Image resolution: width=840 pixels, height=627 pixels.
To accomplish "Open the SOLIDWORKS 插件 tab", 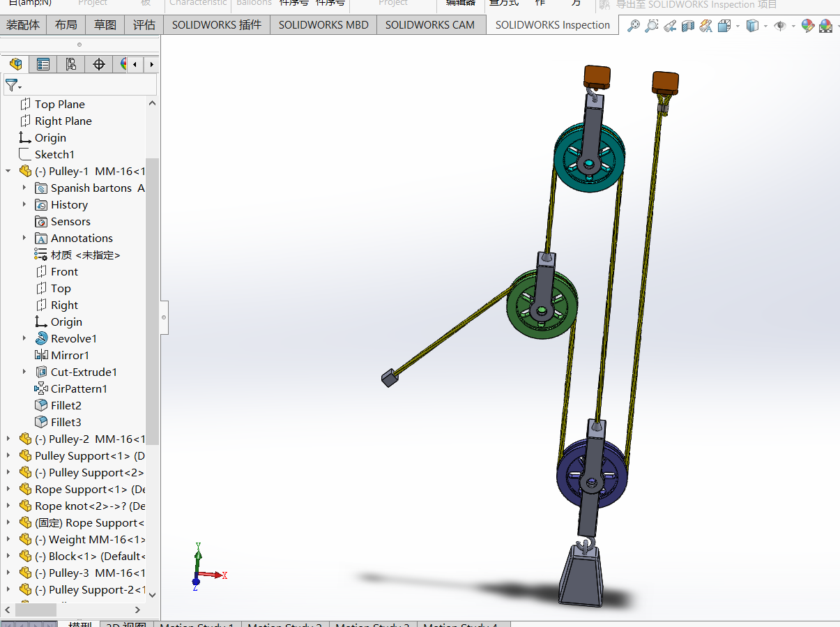I will (x=217, y=25).
